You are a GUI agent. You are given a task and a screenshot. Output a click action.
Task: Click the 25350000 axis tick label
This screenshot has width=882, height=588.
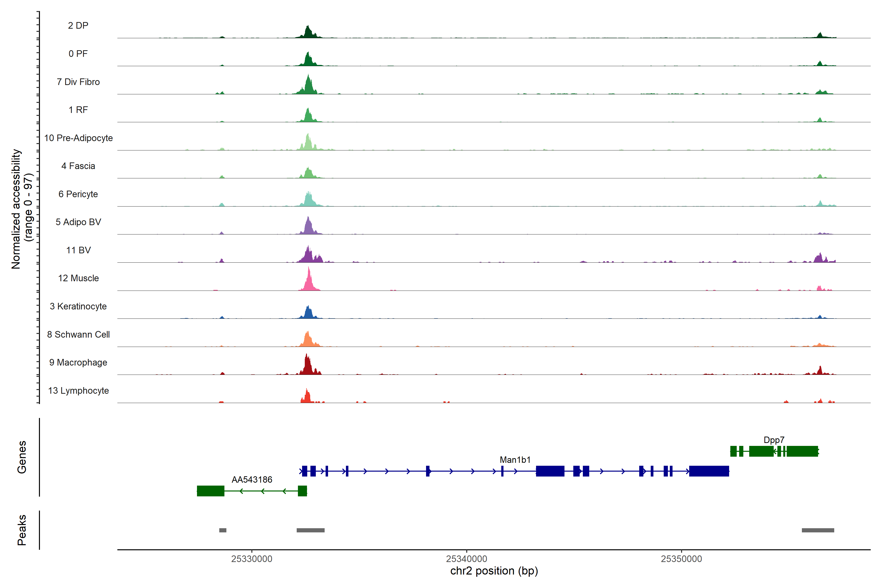point(681,559)
